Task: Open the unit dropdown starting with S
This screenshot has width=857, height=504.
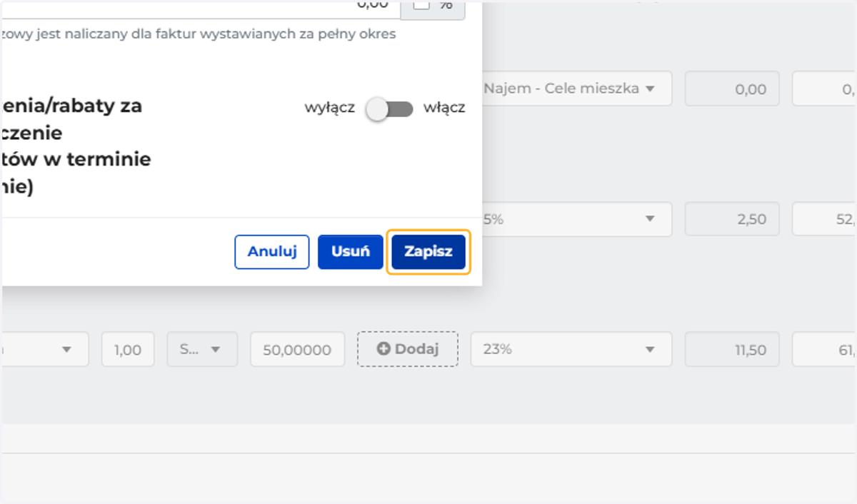Action: [202, 350]
